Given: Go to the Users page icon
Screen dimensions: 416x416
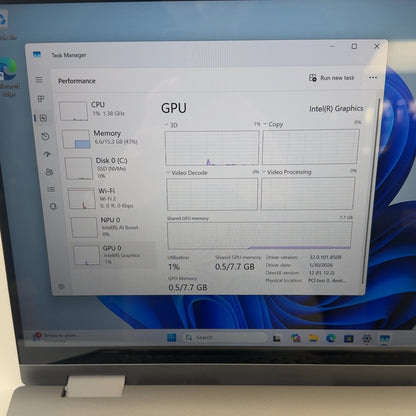Looking at the screenshot, I should 49,172.
